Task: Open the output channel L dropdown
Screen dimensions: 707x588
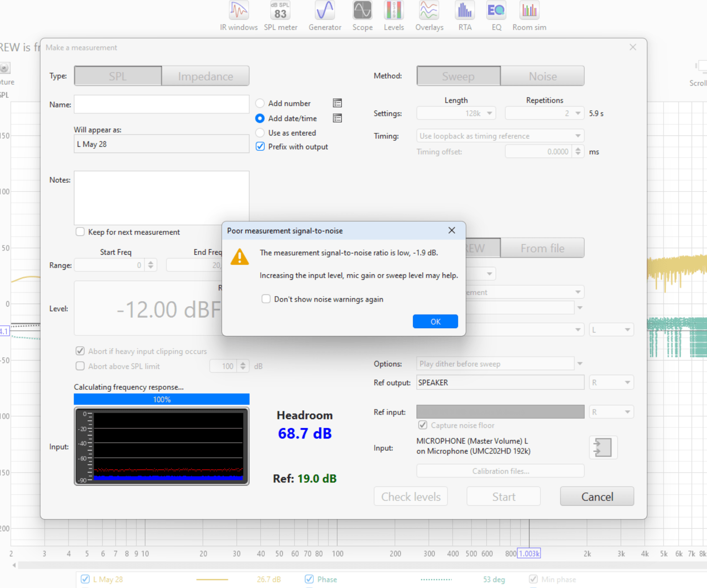Action: [x=611, y=330]
